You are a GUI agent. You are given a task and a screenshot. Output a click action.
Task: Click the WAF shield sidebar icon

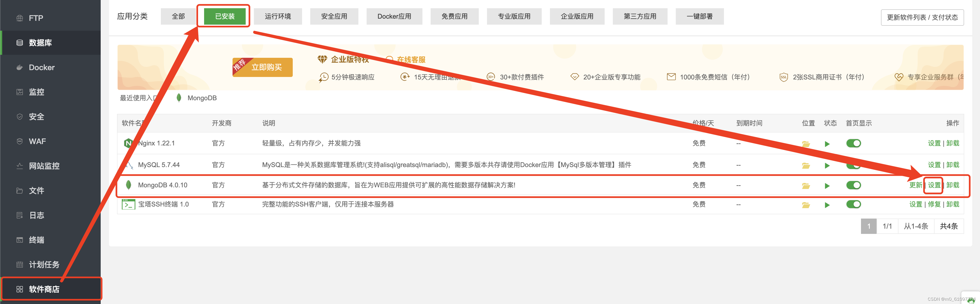[20, 141]
